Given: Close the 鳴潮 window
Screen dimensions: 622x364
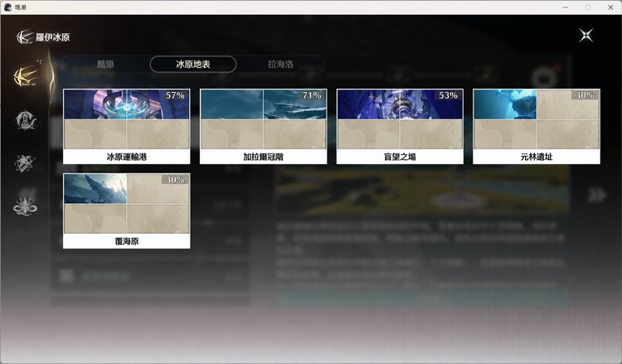Looking at the screenshot, I should [610, 7].
